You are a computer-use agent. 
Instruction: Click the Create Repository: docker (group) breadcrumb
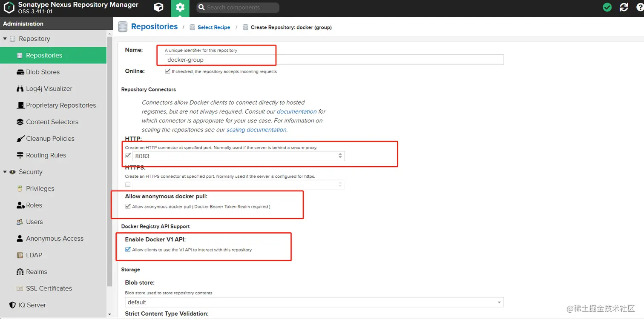click(x=291, y=27)
